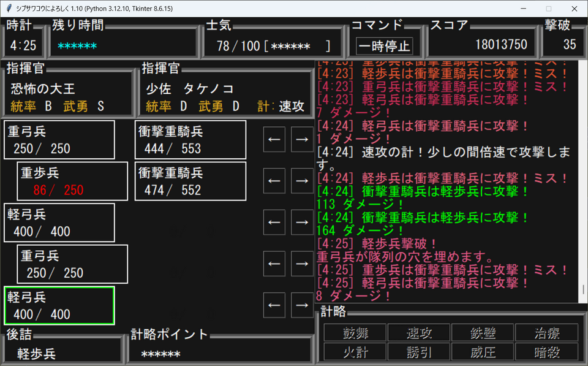Pause the game with the 一時停止 button
This screenshot has width=588, height=366.
coord(385,46)
